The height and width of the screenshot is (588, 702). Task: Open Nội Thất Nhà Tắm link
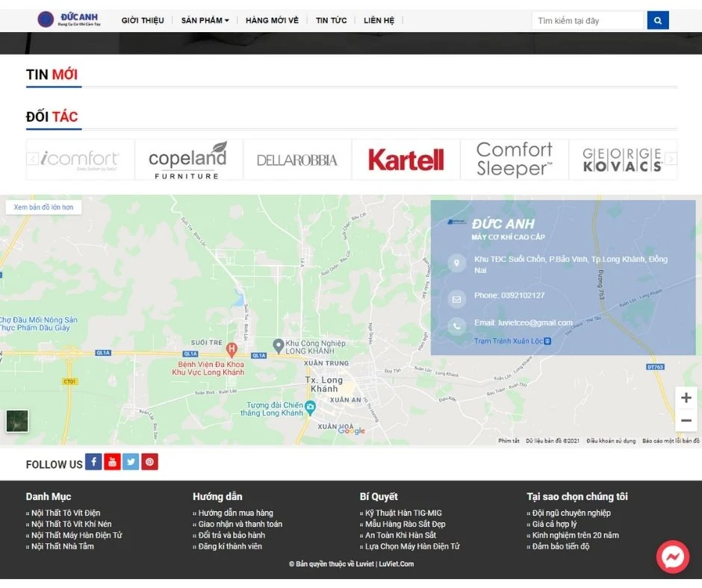(63, 546)
